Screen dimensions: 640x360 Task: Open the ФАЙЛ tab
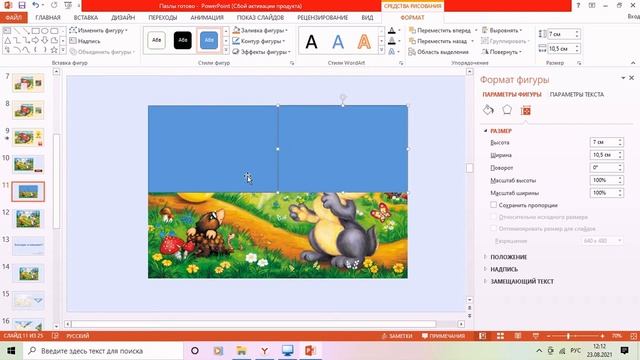13,18
